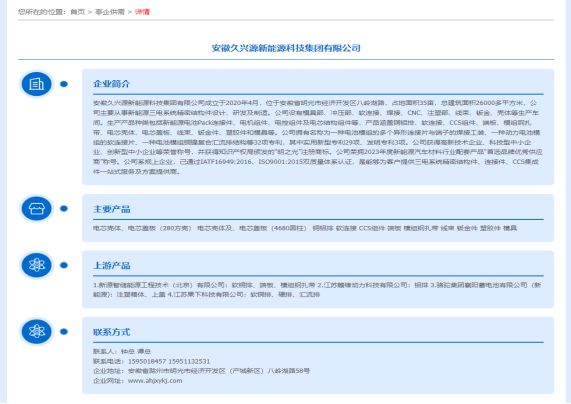Click the phone number 1595018457
Screen dimensions: 571x404
147,361
